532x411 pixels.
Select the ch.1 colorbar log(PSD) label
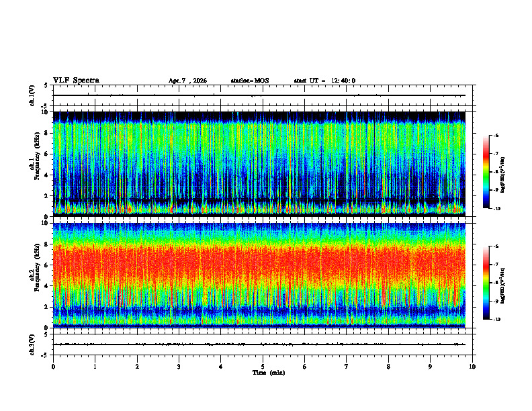(x=502, y=175)
